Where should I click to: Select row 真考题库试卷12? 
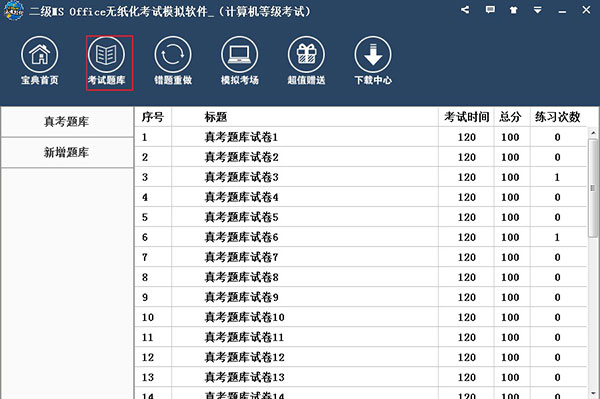(361, 357)
